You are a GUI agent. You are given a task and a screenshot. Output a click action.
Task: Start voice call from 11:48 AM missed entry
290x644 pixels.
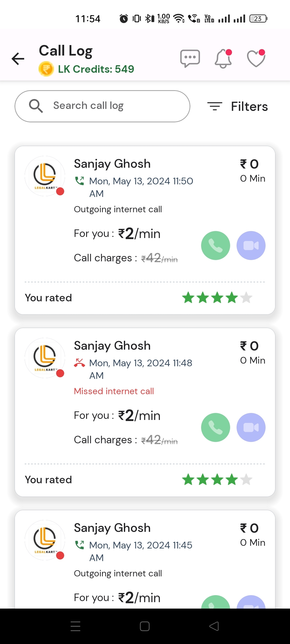coord(216,427)
